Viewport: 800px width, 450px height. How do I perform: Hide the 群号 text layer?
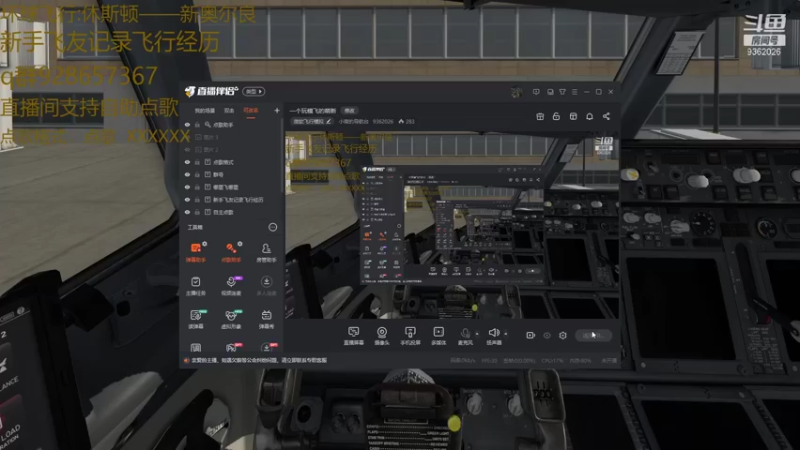pyautogui.click(x=187, y=174)
